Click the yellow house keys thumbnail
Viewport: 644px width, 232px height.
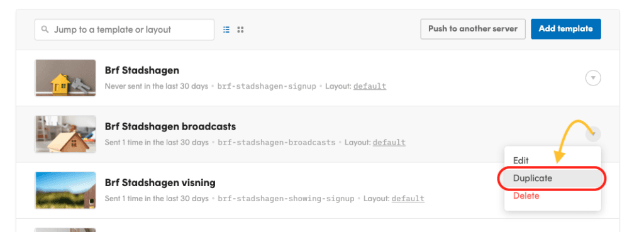click(65, 78)
